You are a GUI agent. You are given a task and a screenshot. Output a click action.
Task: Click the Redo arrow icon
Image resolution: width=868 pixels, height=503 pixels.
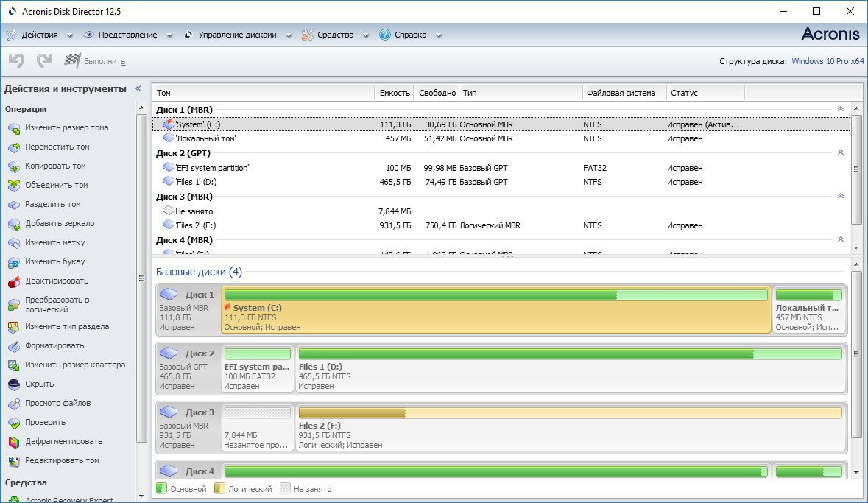point(44,61)
